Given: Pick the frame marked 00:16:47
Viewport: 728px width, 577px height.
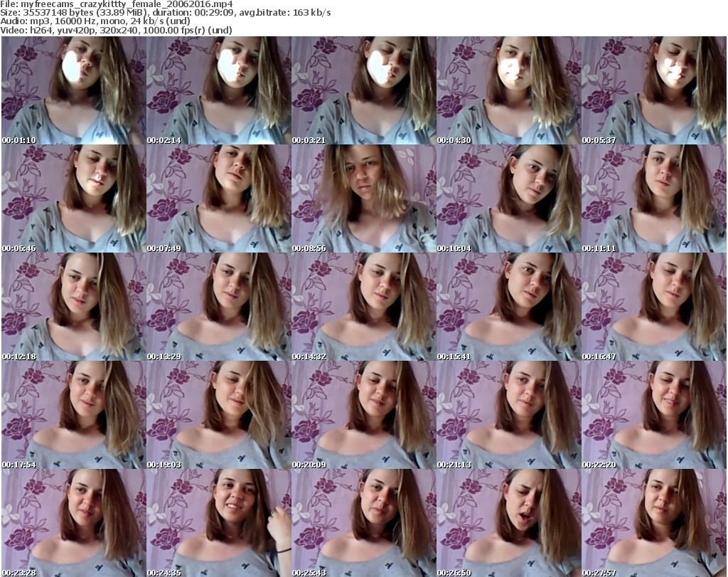Looking at the screenshot, I should (654, 307).
